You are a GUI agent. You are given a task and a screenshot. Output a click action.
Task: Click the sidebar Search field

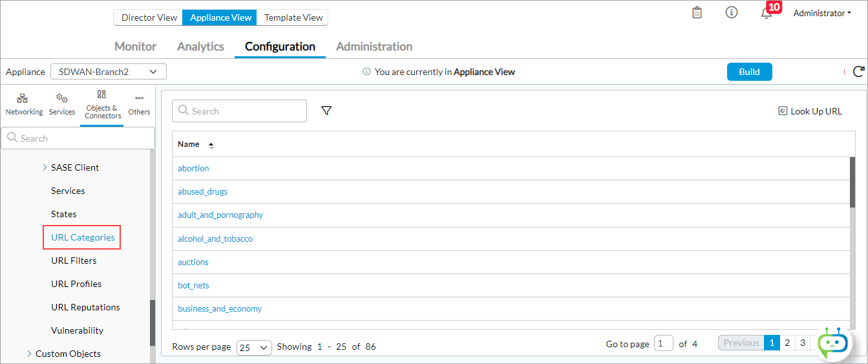coord(78,138)
